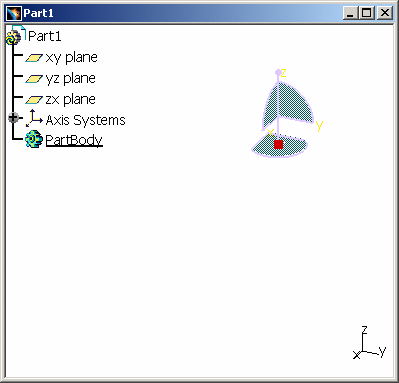Image resolution: width=399 pixels, height=383 pixels.
Task: Select the zx plane label
Action: pos(71,99)
